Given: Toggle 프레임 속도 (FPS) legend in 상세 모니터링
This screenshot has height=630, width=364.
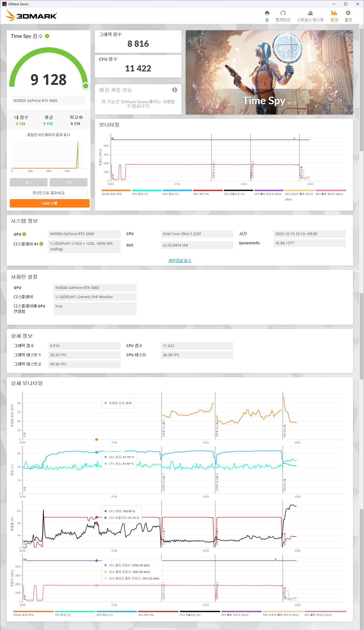Looking at the screenshot, I should pos(33,613).
